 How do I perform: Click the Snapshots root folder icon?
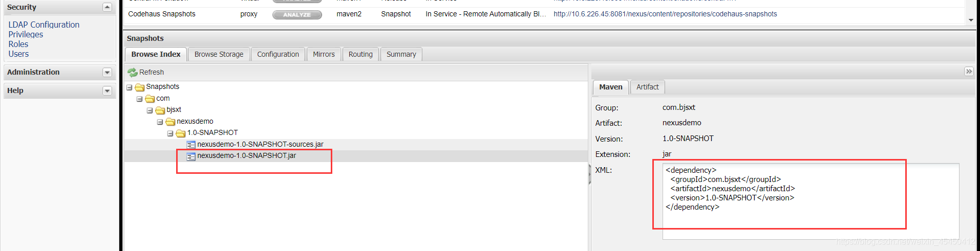[x=140, y=87]
